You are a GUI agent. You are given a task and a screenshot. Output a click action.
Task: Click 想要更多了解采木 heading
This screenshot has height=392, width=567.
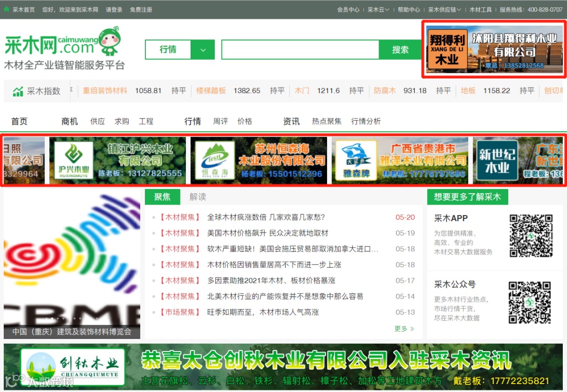tap(468, 197)
